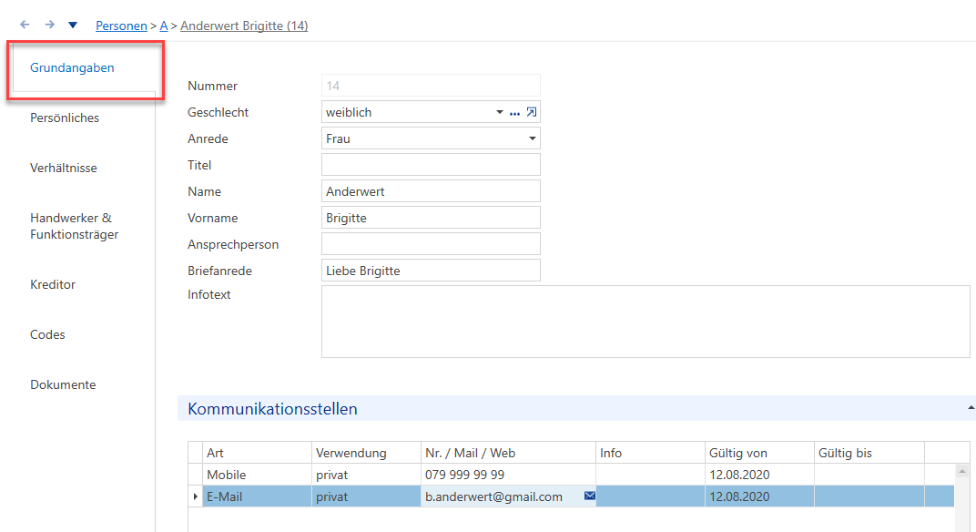Open the Anderwert Brigitte (14) breadcrumb link

pyautogui.click(x=244, y=26)
